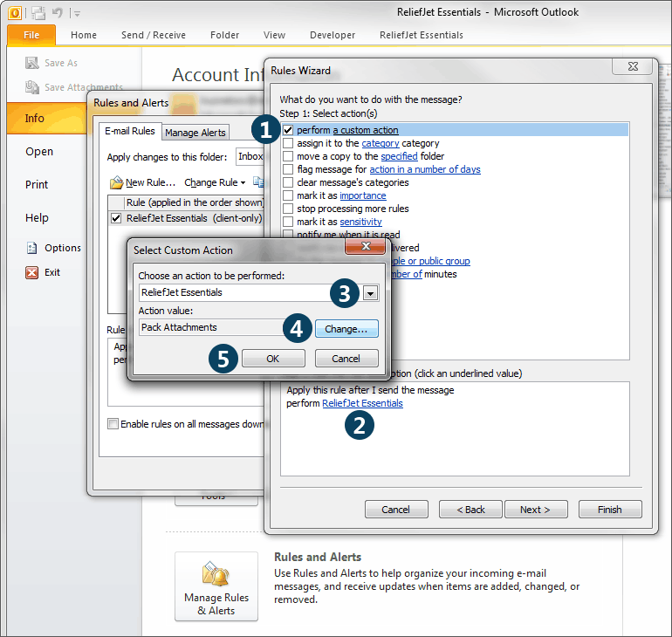Image resolution: width=672 pixels, height=637 pixels.
Task: Click Cancel in the Rules Wizard
Action: (396, 510)
